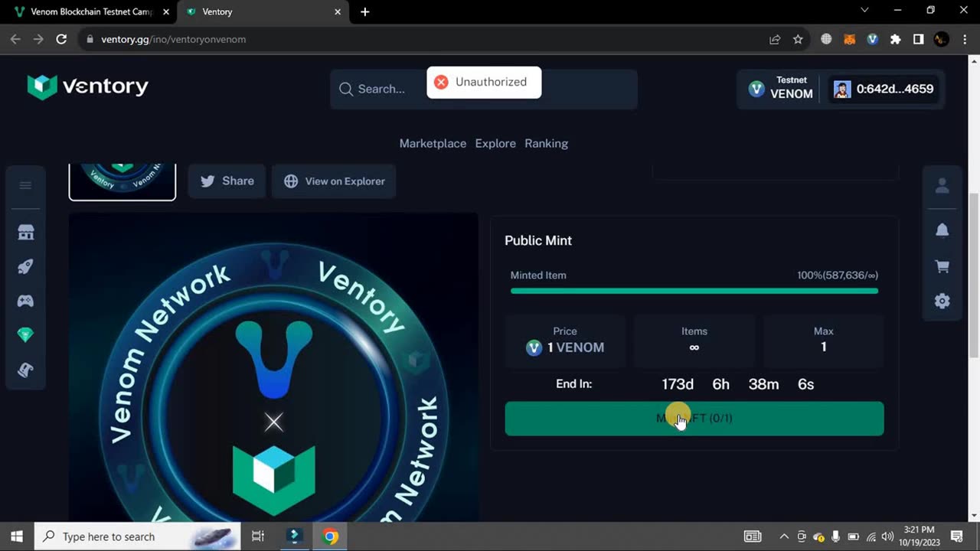This screenshot has width=980, height=551.
Task: Click the Mint NFT (0/1) button
Action: tap(694, 419)
